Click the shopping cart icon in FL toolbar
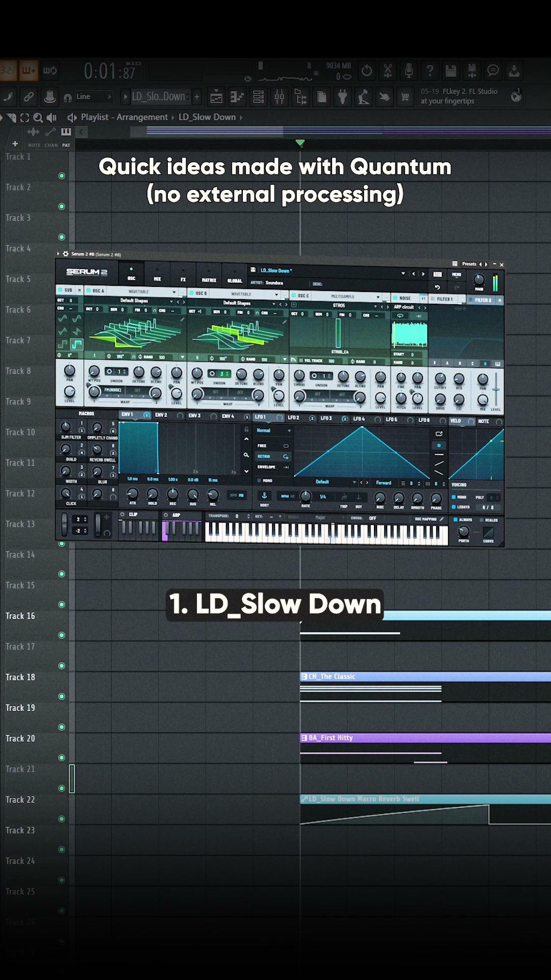The height and width of the screenshot is (980, 551). click(405, 96)
